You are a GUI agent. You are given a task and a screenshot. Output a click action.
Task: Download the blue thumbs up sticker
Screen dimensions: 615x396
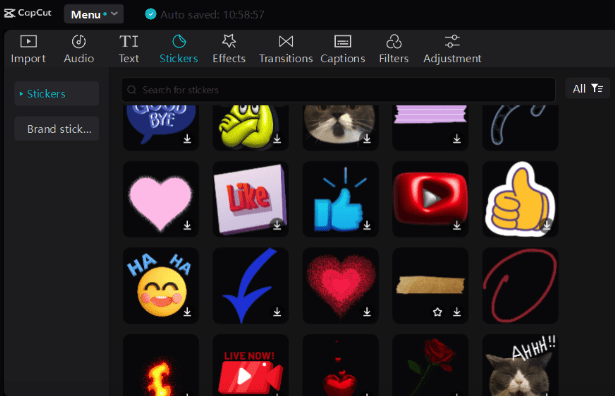pos(367,225)
